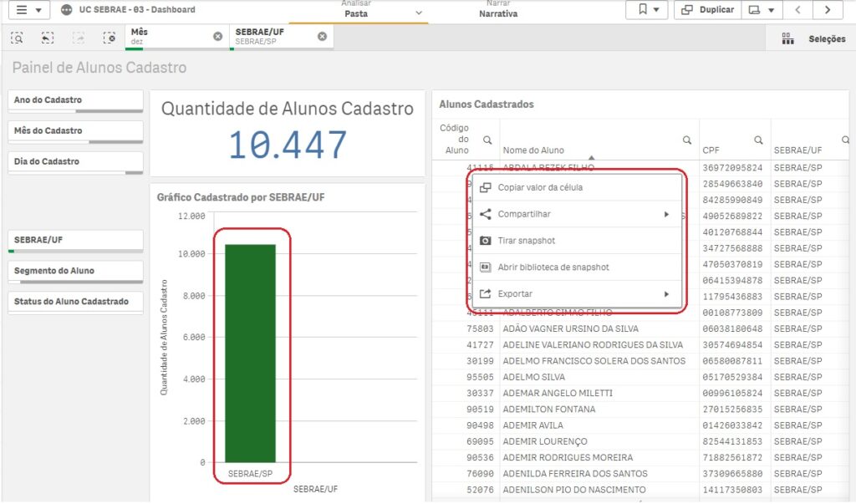The width and height of the screenshot is (856, 504).
Task: Open the hamburger navigation menu
Action: tap(28, 10)
